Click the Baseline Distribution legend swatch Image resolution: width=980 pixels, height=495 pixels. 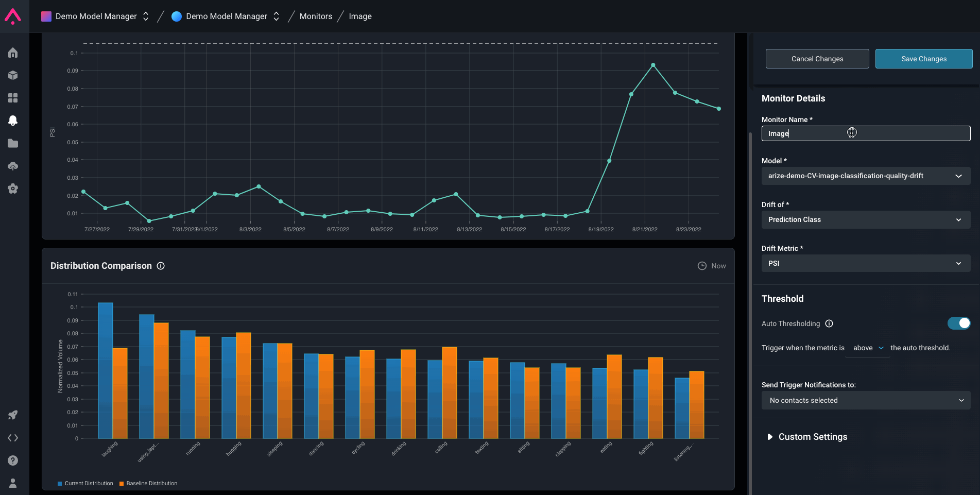(122, 484)
